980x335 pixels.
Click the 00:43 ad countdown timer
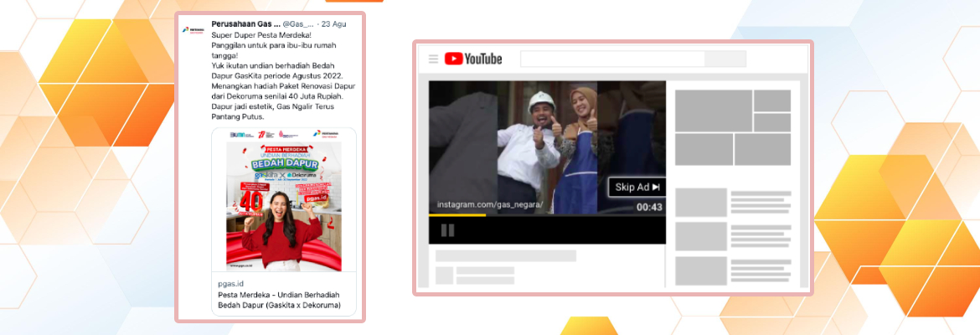(x=649, y=207)
